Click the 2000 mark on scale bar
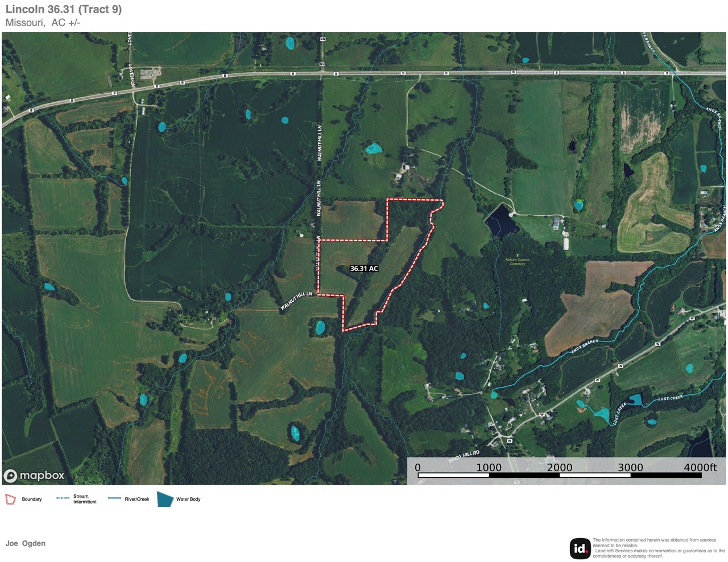This screenshot has width=728, height=562. pos(560,467)
